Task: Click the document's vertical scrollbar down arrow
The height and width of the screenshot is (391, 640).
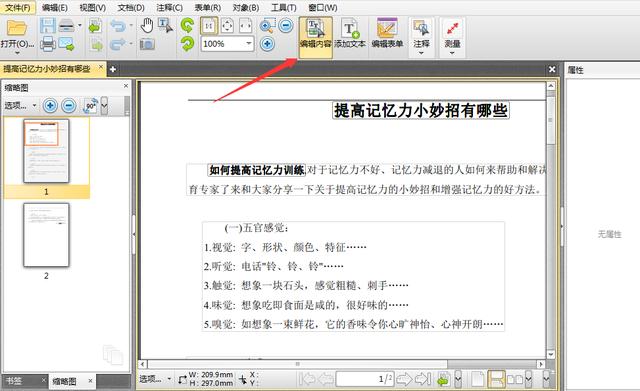Action: pyautogui.click(x=551, y=354)
